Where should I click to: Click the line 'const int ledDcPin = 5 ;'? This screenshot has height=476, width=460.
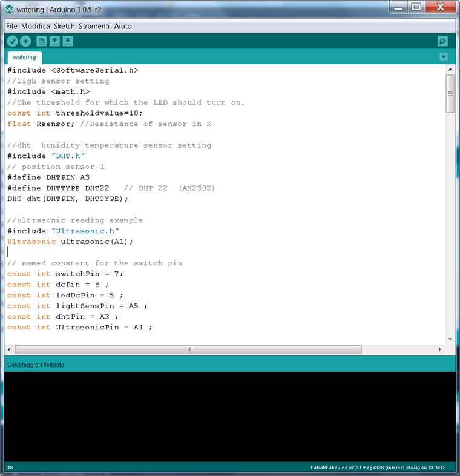tap(65, 295)
